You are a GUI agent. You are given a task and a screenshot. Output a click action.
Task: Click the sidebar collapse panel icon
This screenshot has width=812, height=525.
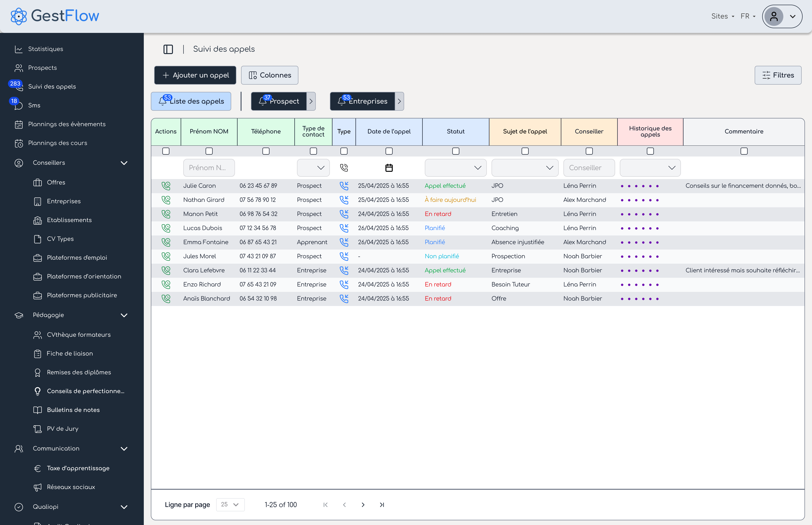[x=168, y=49]
